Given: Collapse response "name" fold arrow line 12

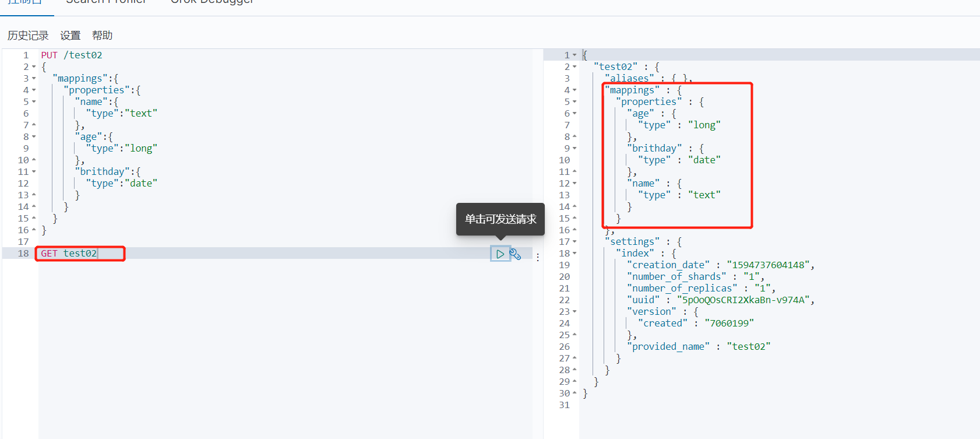Looking at the screenshot, I should point(574,184).
